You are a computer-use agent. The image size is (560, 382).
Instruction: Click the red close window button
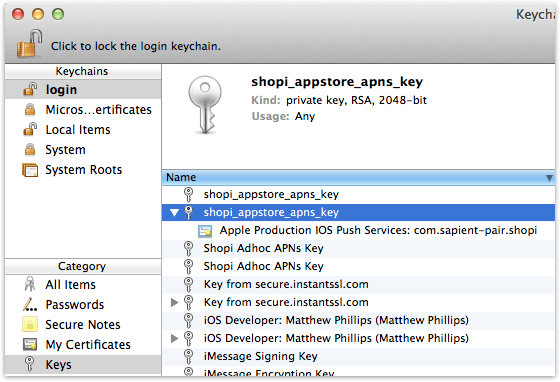click(18, 14)
